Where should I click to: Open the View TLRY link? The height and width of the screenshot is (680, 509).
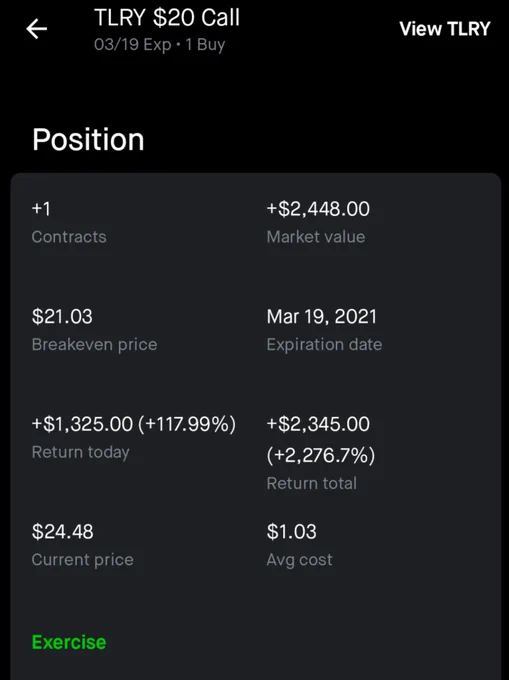(x=444, y=29)
